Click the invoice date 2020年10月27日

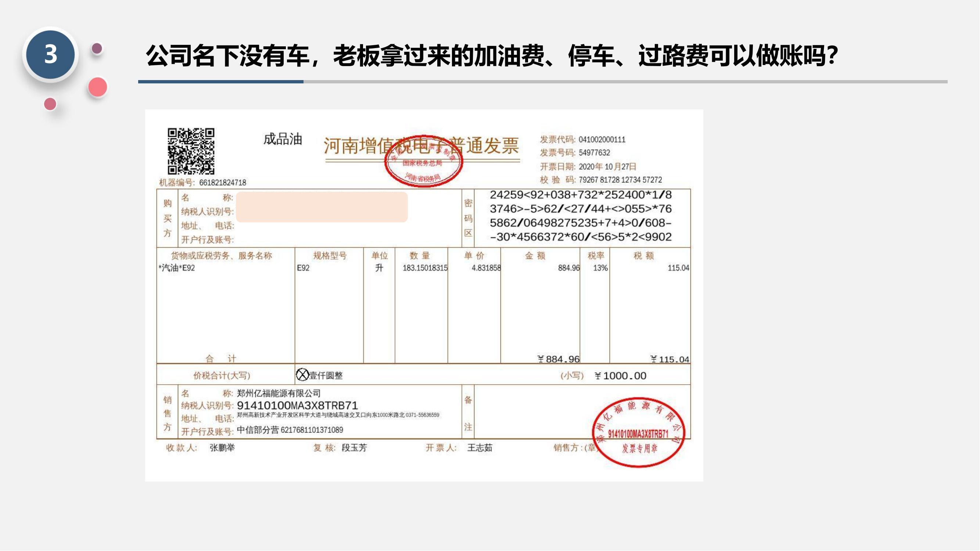607,166
